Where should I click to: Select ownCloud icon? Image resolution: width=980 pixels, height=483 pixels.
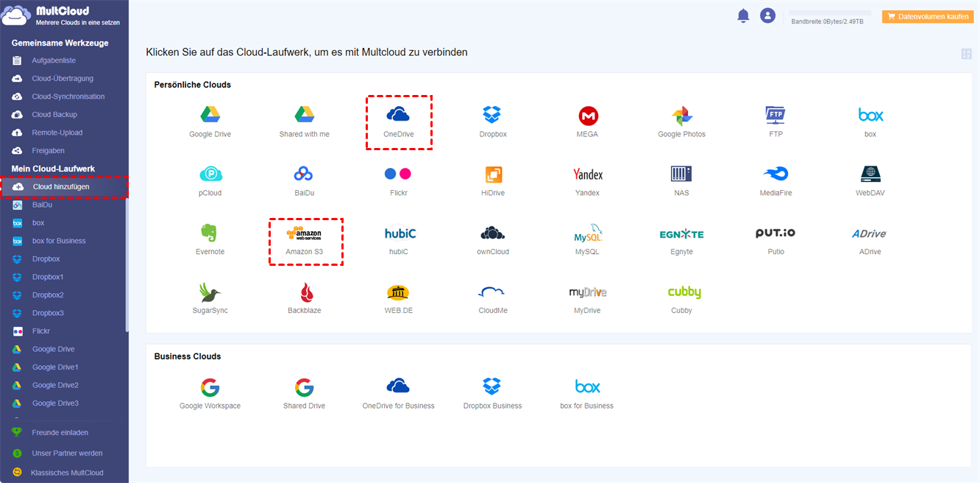pos(492,233)
